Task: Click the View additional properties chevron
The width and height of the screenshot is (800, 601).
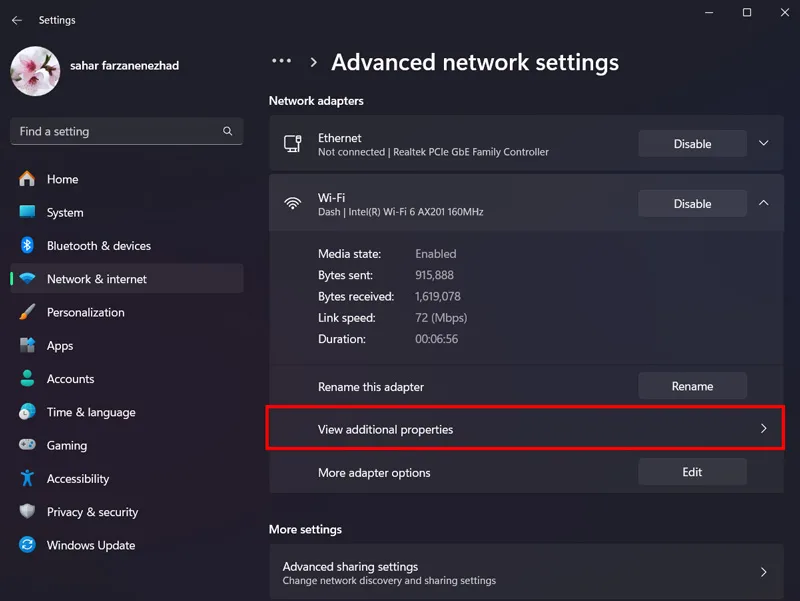Action: [x=764, y=429]
